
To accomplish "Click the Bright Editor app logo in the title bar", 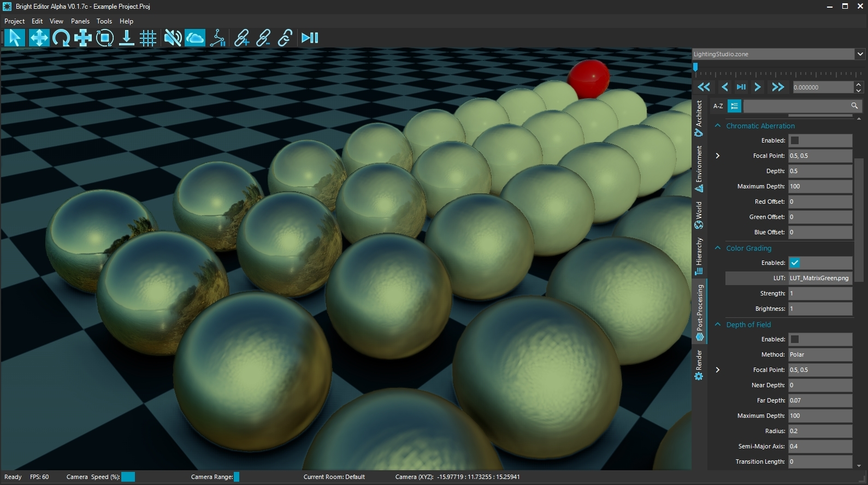I will click(x=7, y=7).
